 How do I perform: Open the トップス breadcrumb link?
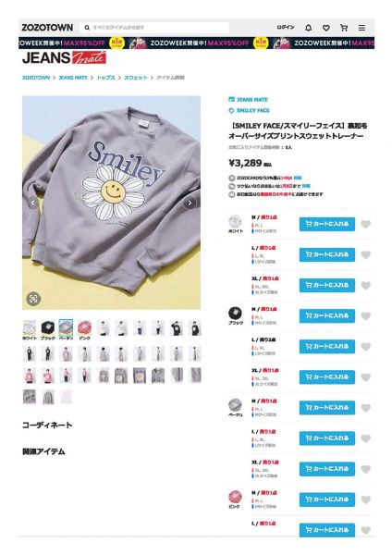(105, 78)
